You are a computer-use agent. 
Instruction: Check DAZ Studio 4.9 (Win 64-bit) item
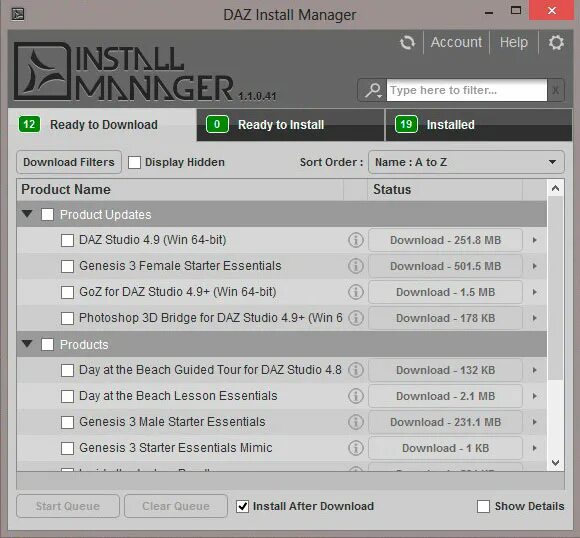67,240
